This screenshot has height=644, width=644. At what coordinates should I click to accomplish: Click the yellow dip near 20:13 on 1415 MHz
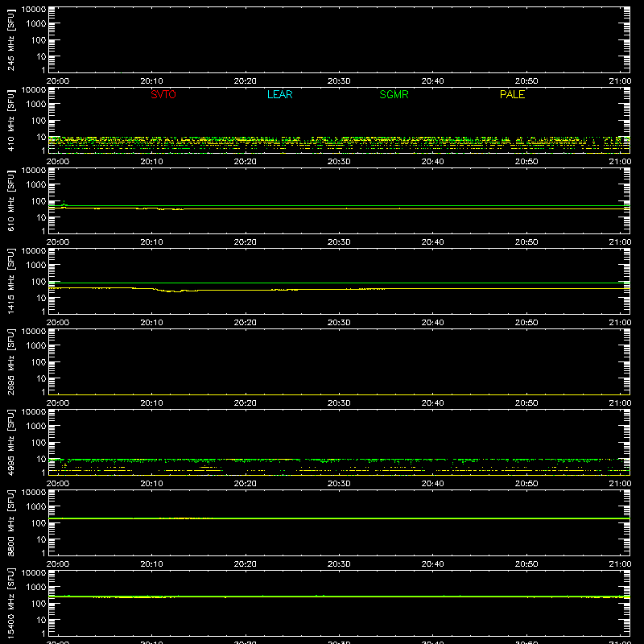click(x=176, y=291)
